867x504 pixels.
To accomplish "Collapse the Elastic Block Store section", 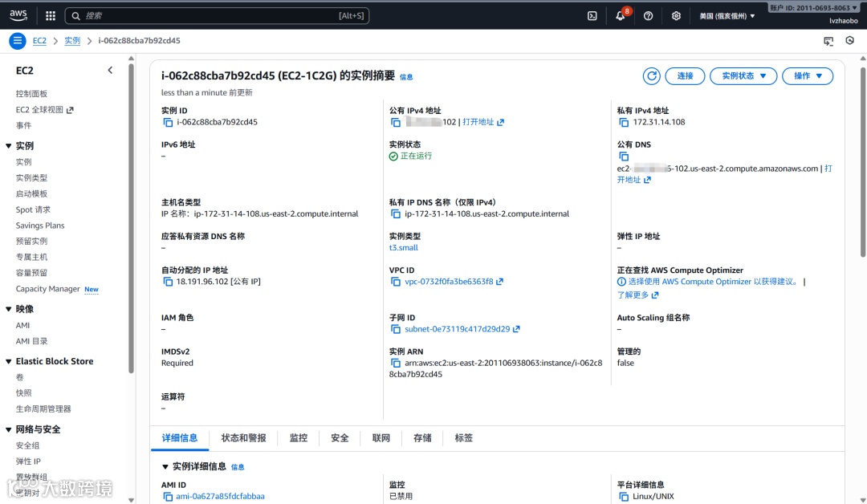I will (9, 361).
